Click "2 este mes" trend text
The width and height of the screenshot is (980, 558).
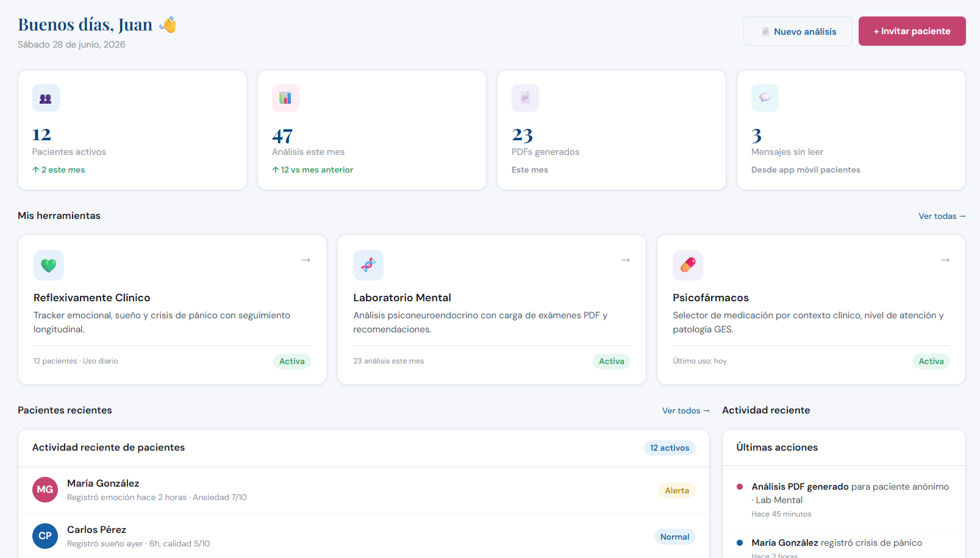[x=59, y=170]
